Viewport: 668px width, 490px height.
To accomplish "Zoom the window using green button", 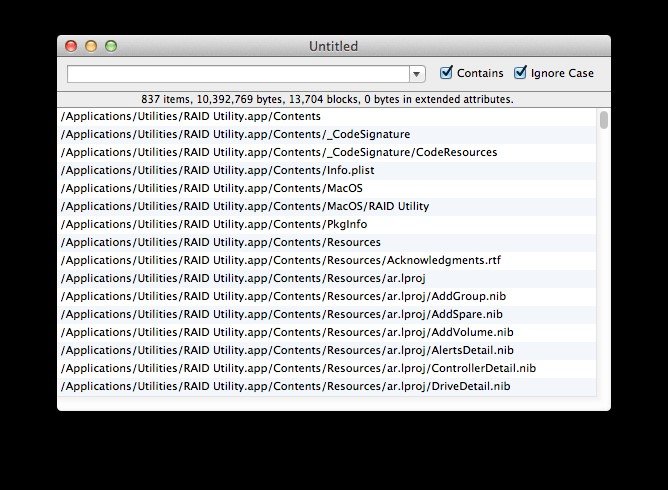I will (111, 46).
